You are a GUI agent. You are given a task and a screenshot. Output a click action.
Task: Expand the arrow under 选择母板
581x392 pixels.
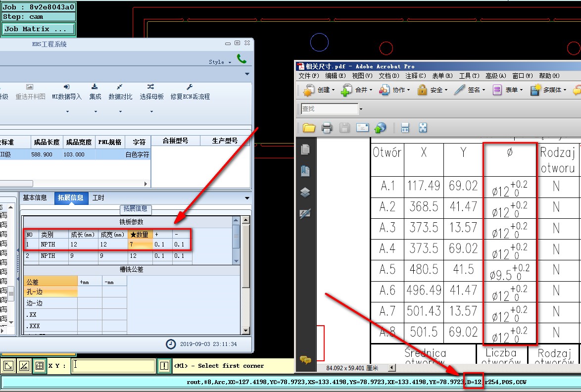coord(151,111)
